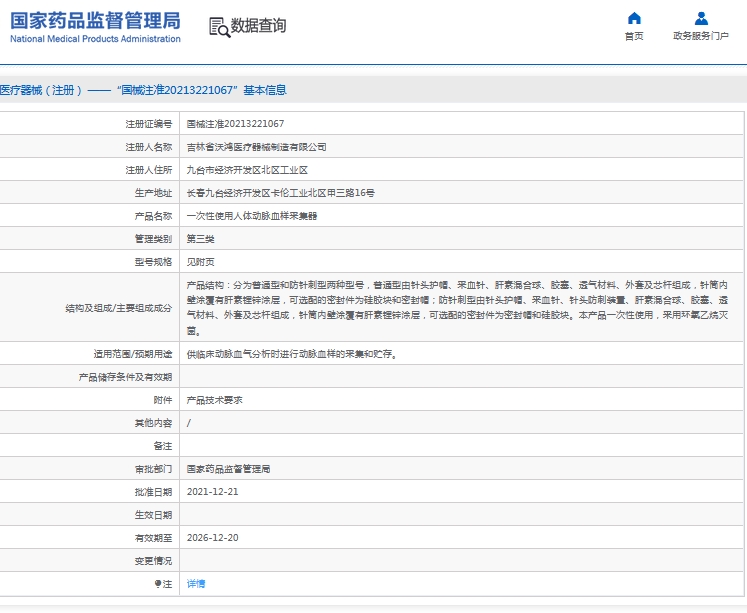The image size is (747, 613).
Task: Click the 附件 row label
Action: (x=163, y=400)
